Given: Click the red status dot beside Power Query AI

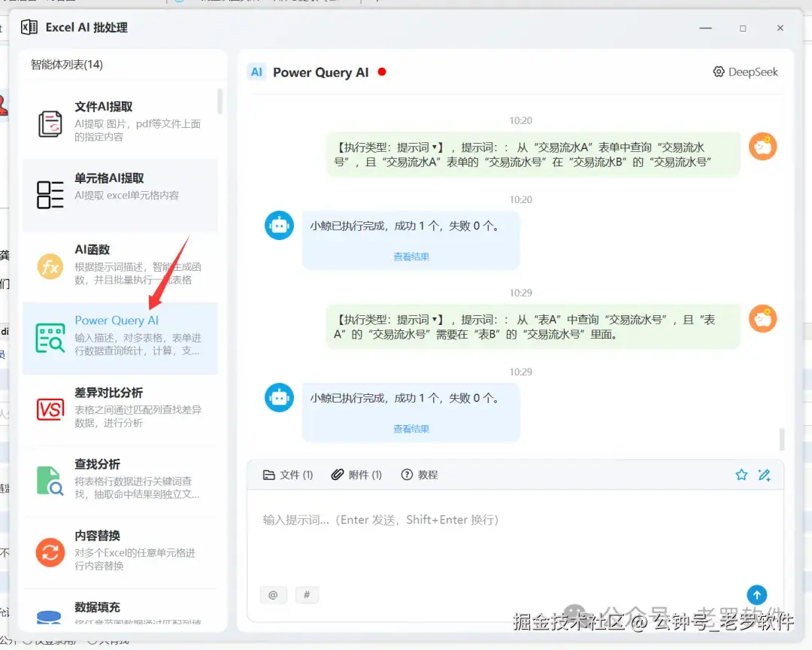Looking at the screenshot, I should pyautogui.click(x=382, y=71).
